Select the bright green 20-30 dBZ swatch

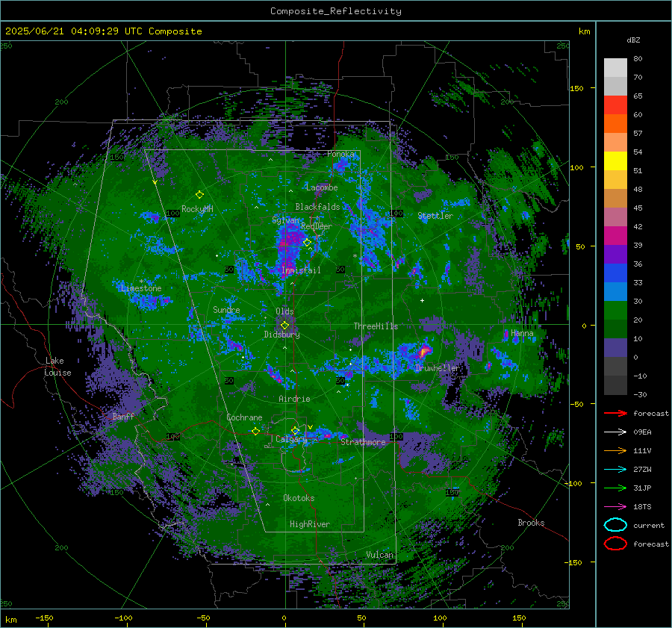click(x=615, y=311)
